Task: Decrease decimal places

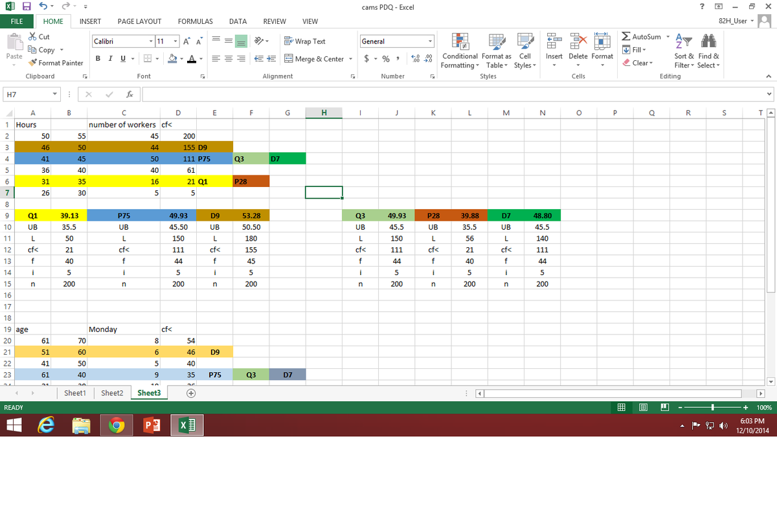Action: click(427, 59)
